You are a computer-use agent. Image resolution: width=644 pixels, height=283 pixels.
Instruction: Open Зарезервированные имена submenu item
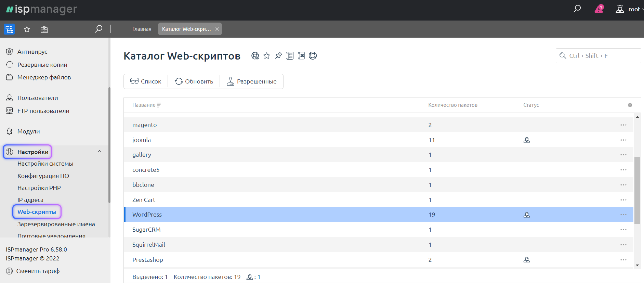(x=56, y=224)
